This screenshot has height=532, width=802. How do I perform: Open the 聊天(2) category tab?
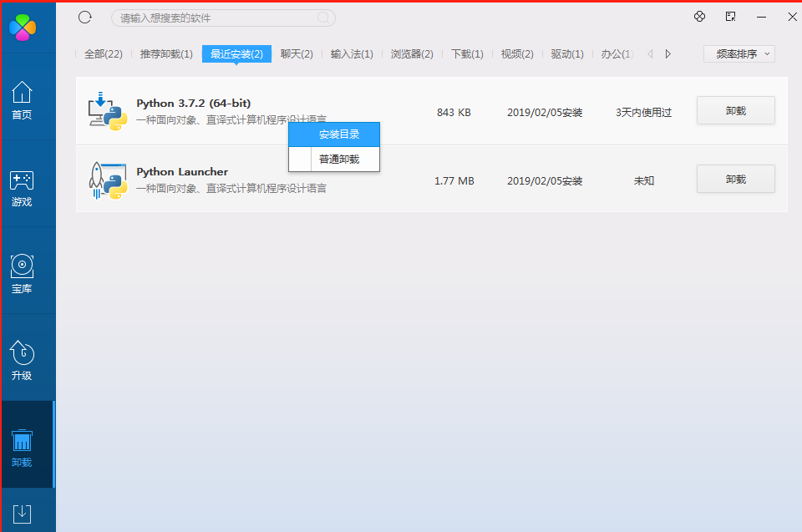297,53
